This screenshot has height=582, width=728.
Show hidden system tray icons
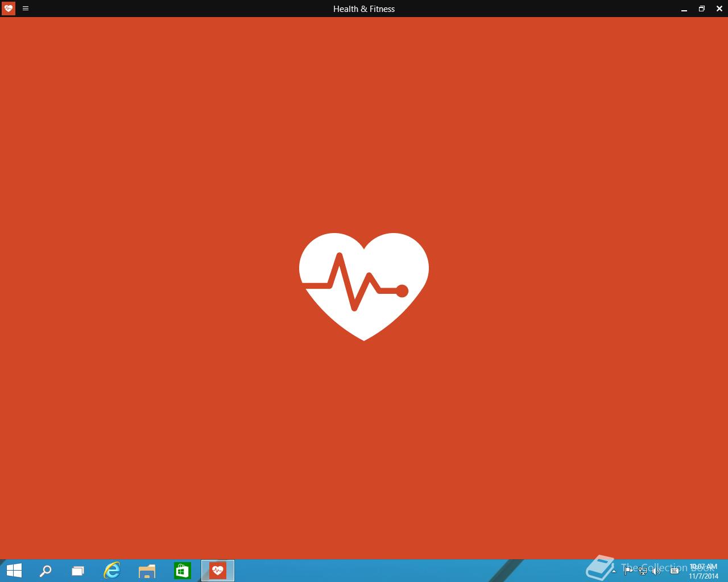614,571
